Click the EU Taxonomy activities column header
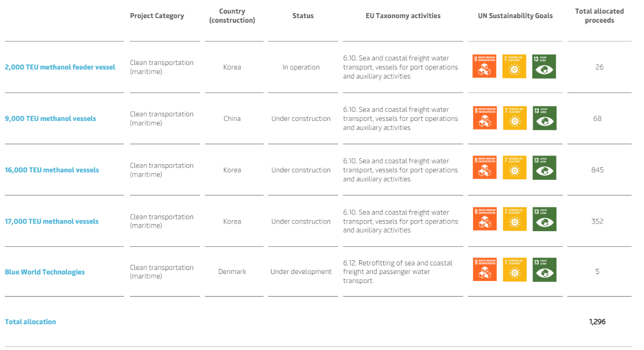644x350 pixels. click(403, 16)
